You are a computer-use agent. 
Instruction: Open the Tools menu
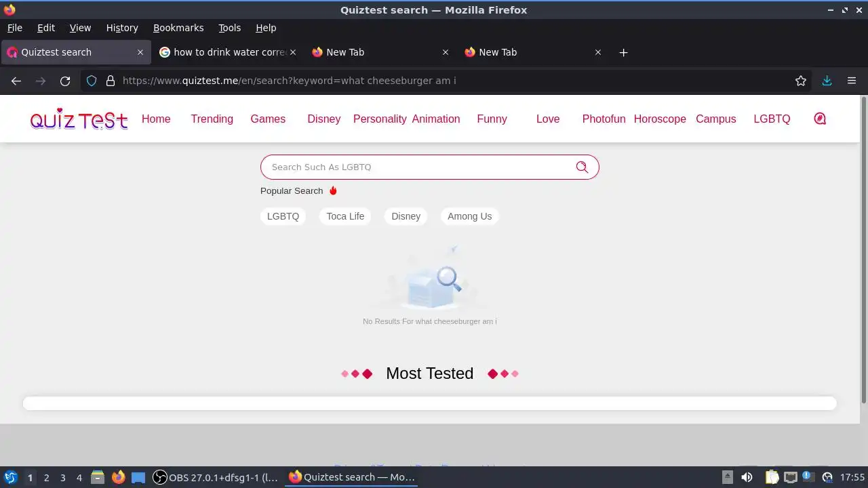pyautogui.click(x=229, y=28)
